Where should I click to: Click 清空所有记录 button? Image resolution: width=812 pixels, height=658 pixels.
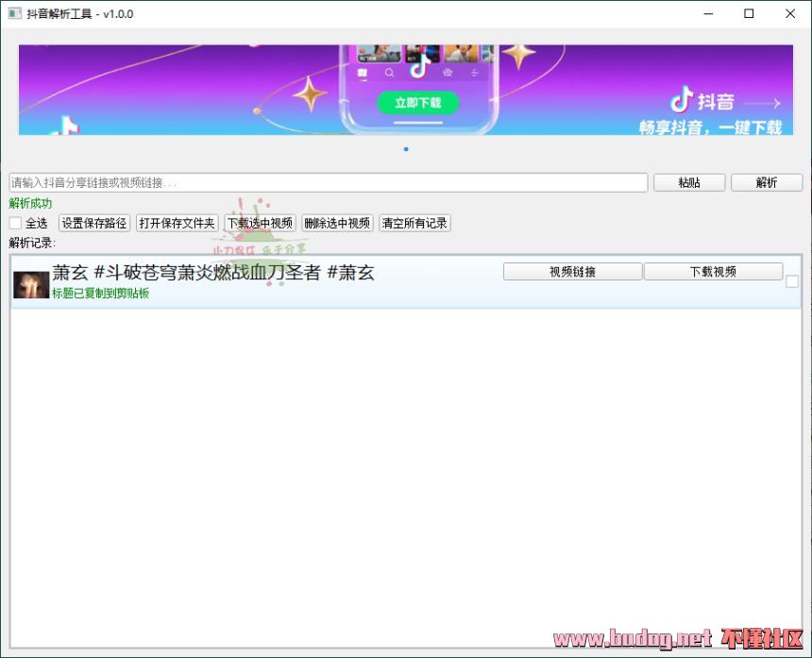pos(414,223)
